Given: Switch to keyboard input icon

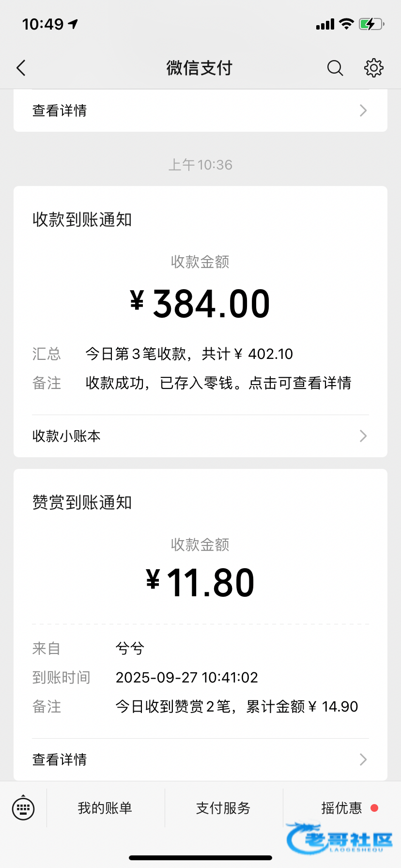Looking at the screenshot, I should click(23, 808).
